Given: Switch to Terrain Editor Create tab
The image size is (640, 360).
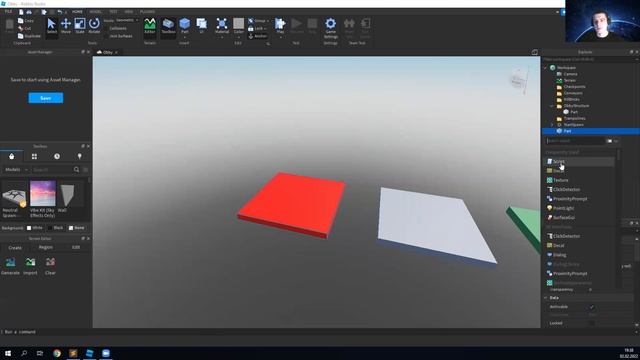Looking at the screenshot, I should tap(15, 248).
